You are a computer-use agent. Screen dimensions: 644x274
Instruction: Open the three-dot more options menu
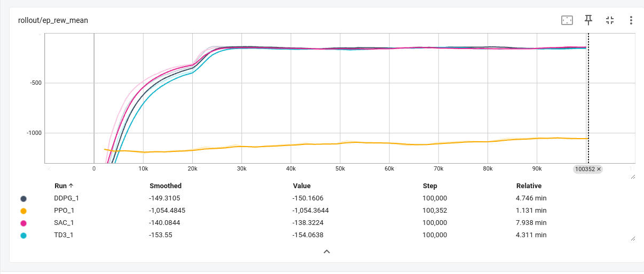[x=631, y=20]
